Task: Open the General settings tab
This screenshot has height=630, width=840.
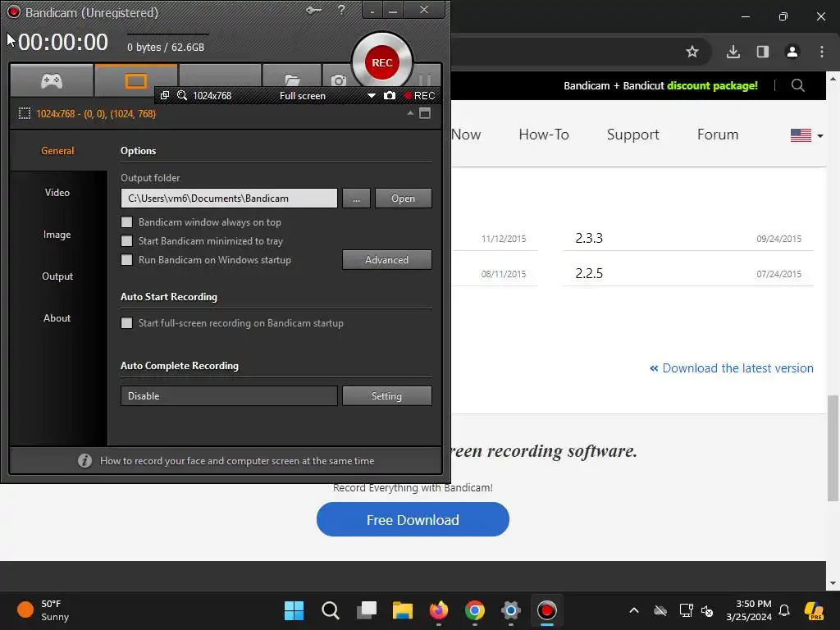Action: coord(58,151)
